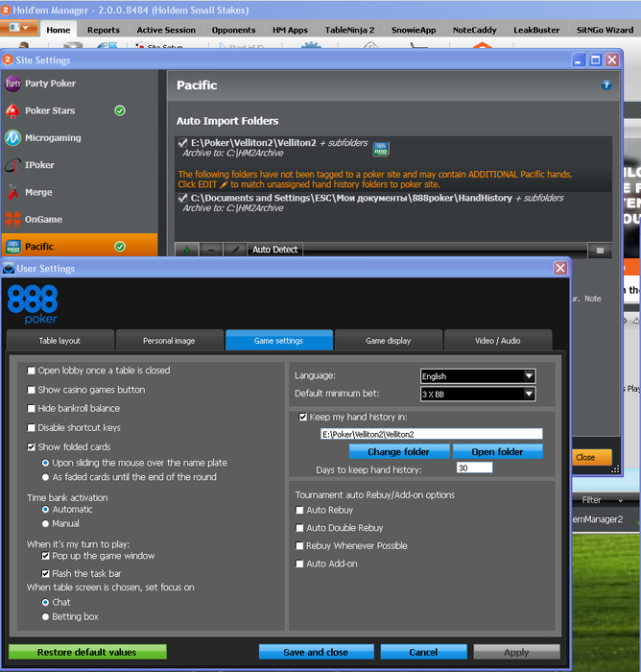
Task: Click 888 icon next to Velliton2 folder
Action: pyautogui.click(x=381, y=149)
